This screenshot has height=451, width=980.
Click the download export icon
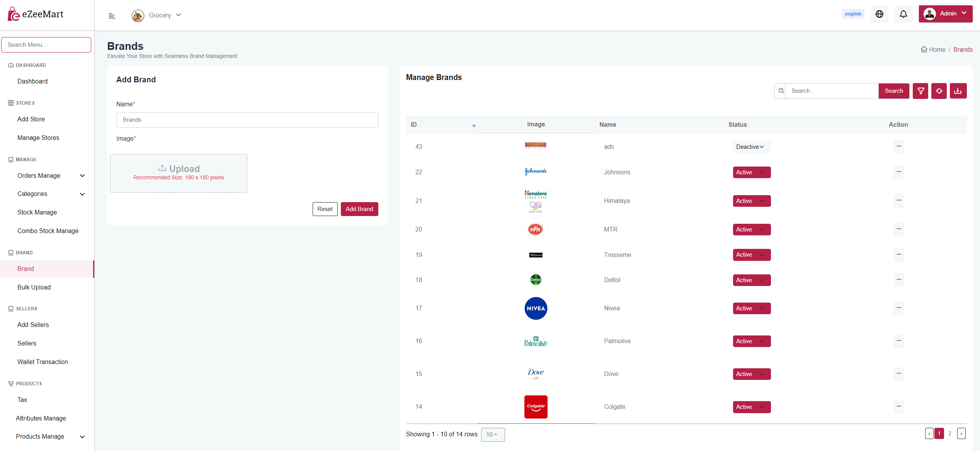coord(958,91)
